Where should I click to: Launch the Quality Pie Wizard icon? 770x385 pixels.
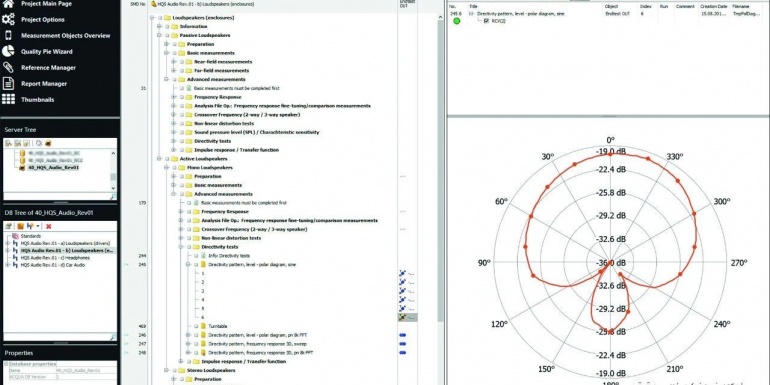[8, 52]
